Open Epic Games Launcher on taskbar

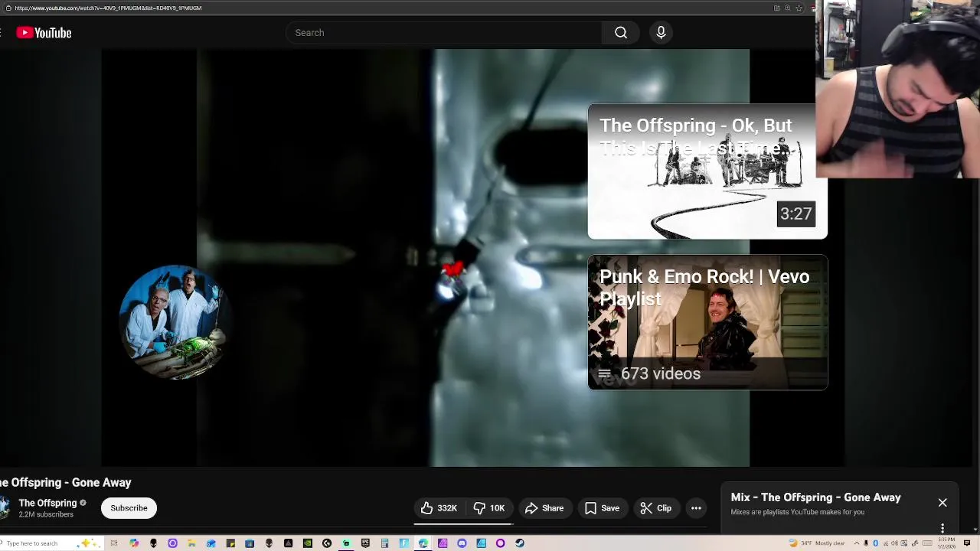365,543
